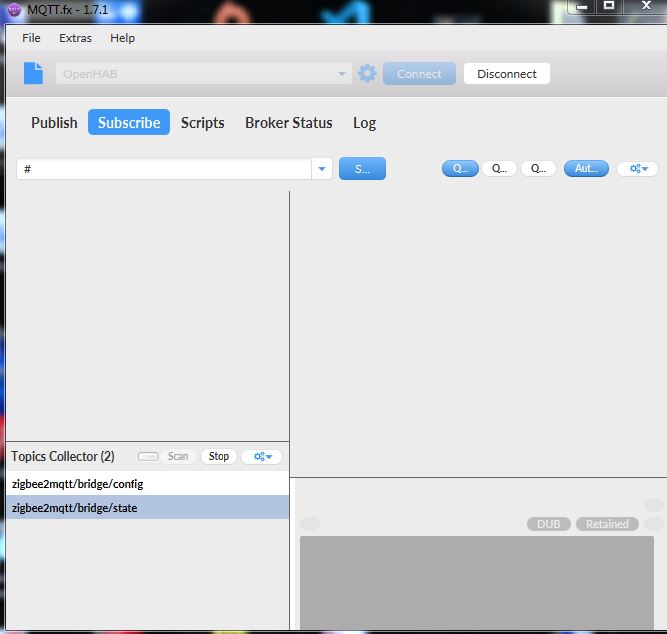The width and height of the screenshot is (667, 634).
Task: Select the first blue QoS toggle button
Action: pos(460,168)
